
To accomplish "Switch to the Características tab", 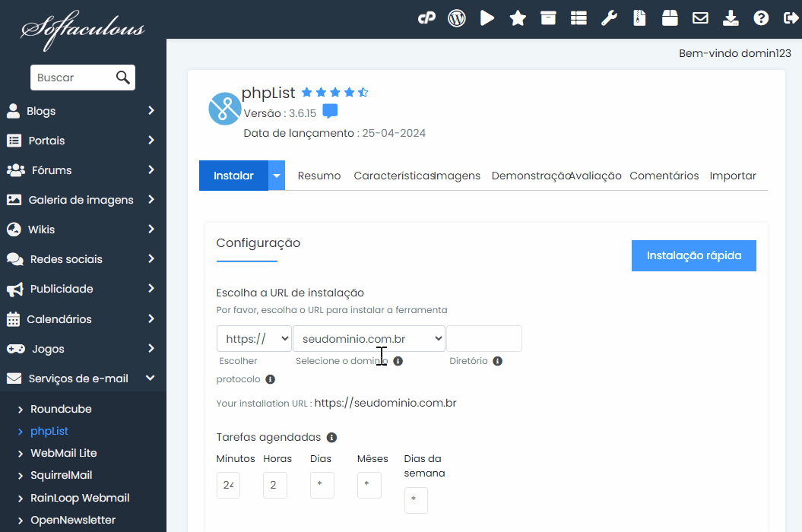I will click(394, 176).
